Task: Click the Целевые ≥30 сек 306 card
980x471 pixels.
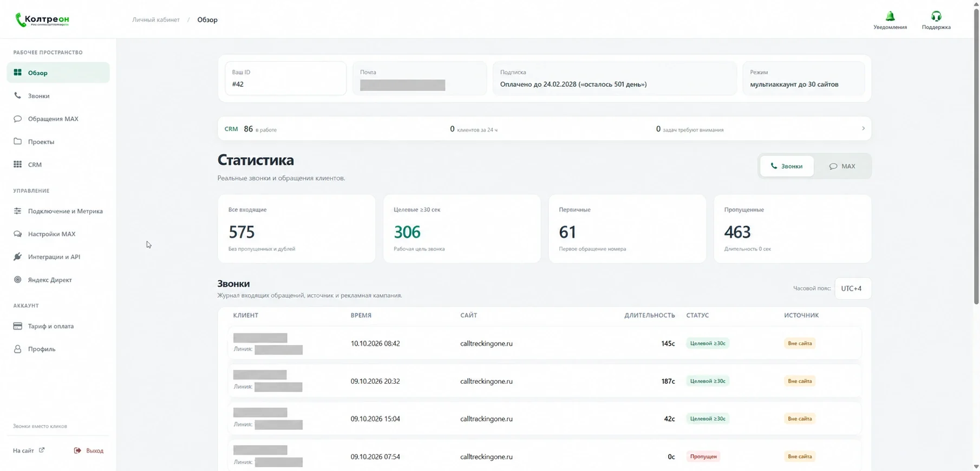Action: pos(462,229)
